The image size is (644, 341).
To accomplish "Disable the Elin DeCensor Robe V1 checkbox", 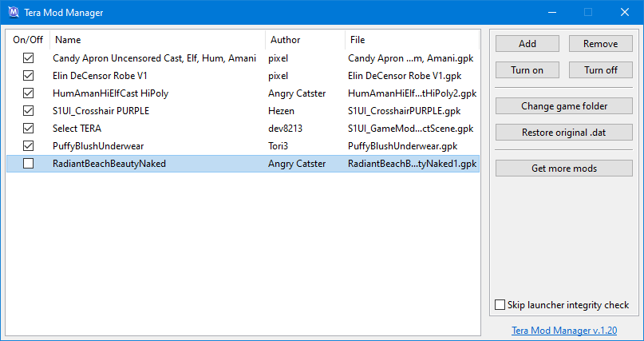I will 29,76.
